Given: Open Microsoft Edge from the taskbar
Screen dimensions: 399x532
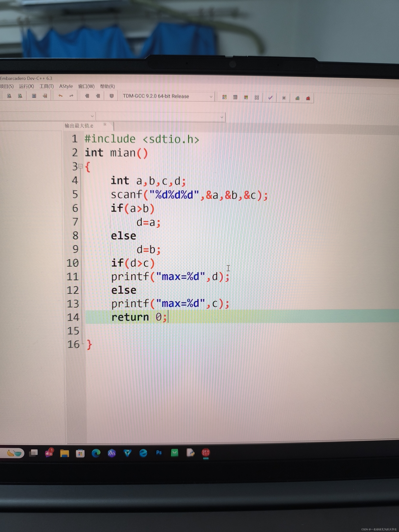Looking at the screenshot, I should coord(96,453).
